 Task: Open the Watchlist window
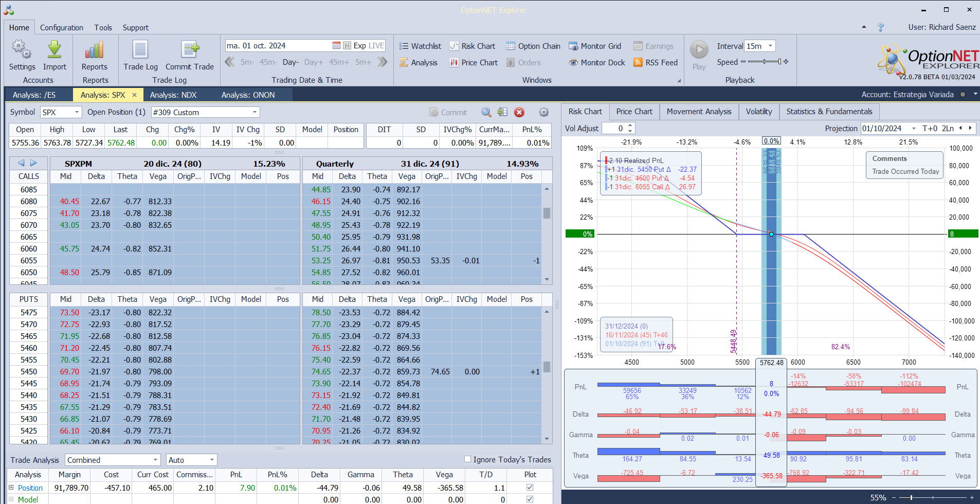click(x=420, y=46)
